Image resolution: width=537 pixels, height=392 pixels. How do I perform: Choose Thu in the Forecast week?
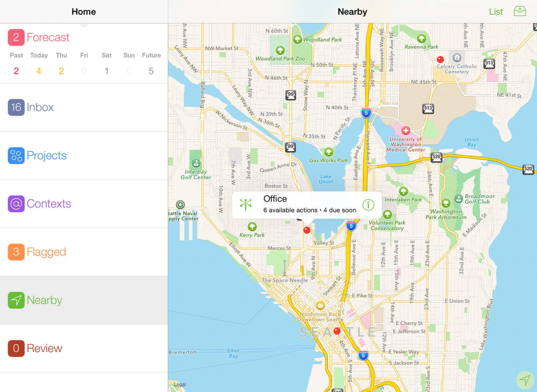click(61, 63)
